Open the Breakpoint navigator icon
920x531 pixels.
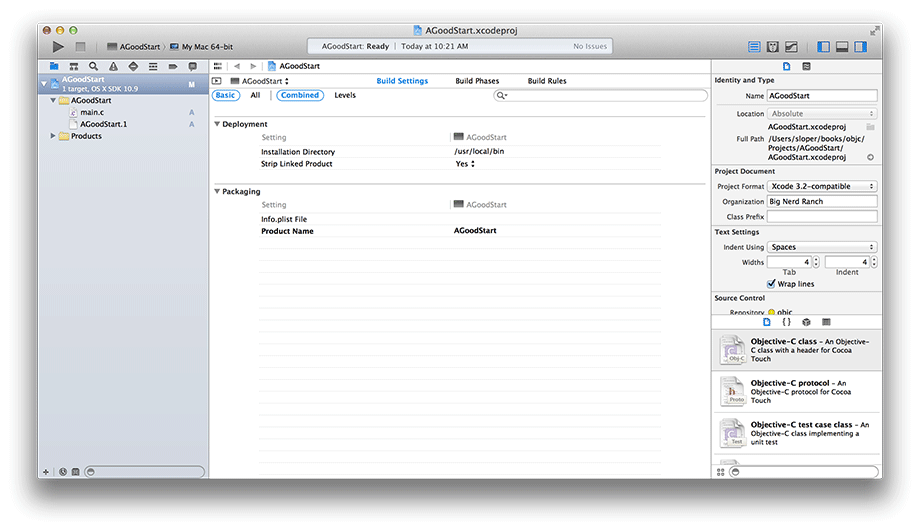pos(172,66)
